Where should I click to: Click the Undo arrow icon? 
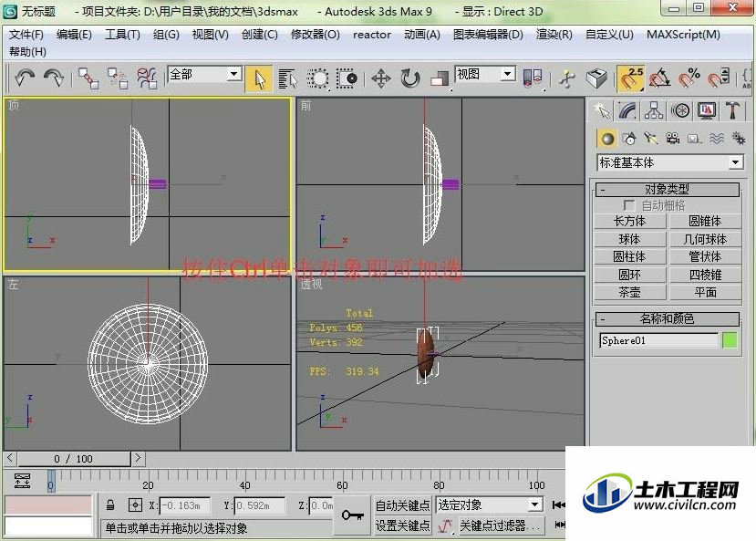tap(24, 78)
